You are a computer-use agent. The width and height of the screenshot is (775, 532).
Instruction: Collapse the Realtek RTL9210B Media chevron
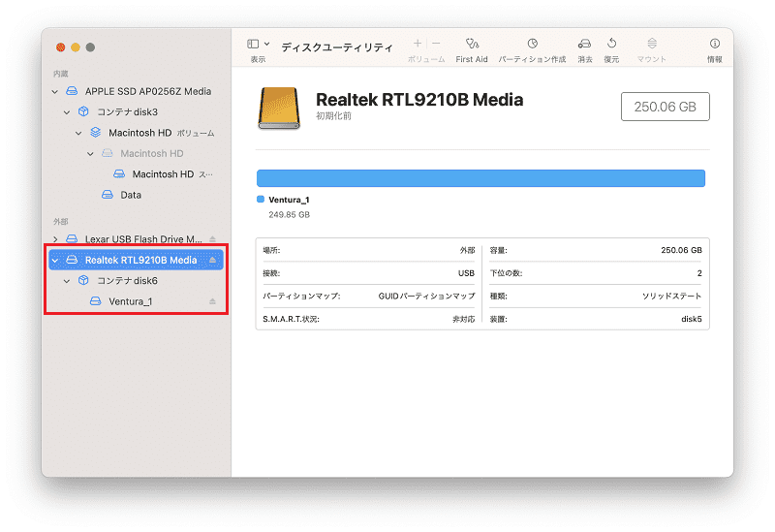[55, 260]
